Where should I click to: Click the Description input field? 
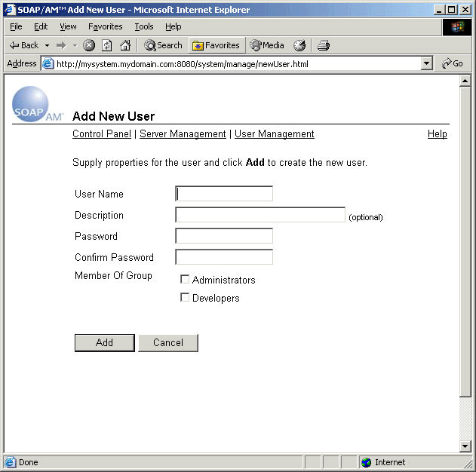[260, 215]
